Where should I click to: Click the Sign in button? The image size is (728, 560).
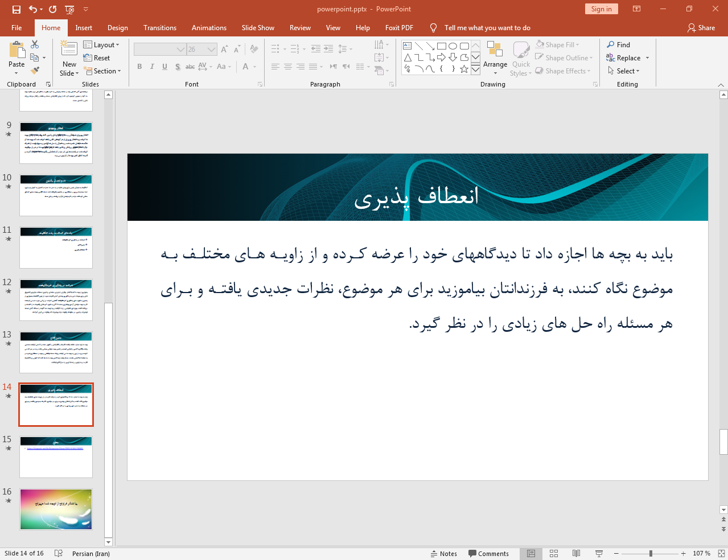coord(601,9)
